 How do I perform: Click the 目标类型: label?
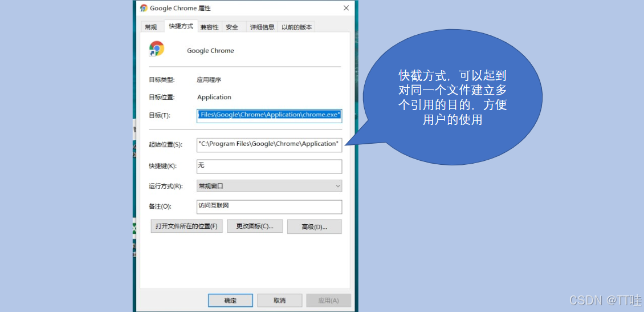pos(162,80)
